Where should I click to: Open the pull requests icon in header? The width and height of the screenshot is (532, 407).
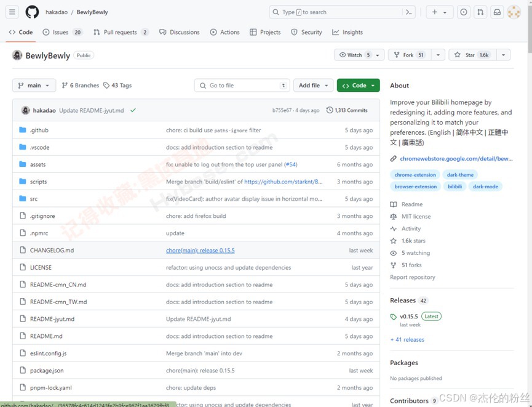tap(480, 12)
